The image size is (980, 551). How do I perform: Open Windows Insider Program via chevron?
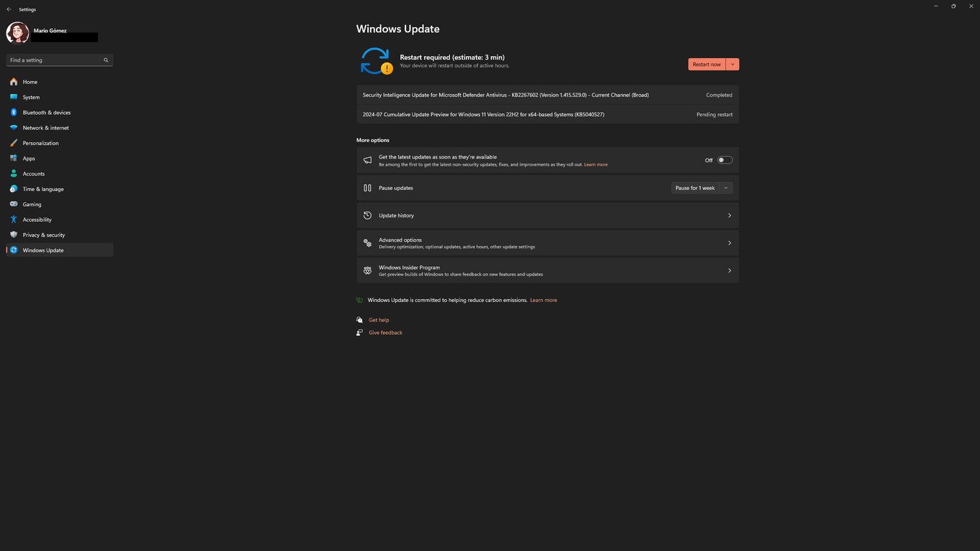tap(730, 270)
